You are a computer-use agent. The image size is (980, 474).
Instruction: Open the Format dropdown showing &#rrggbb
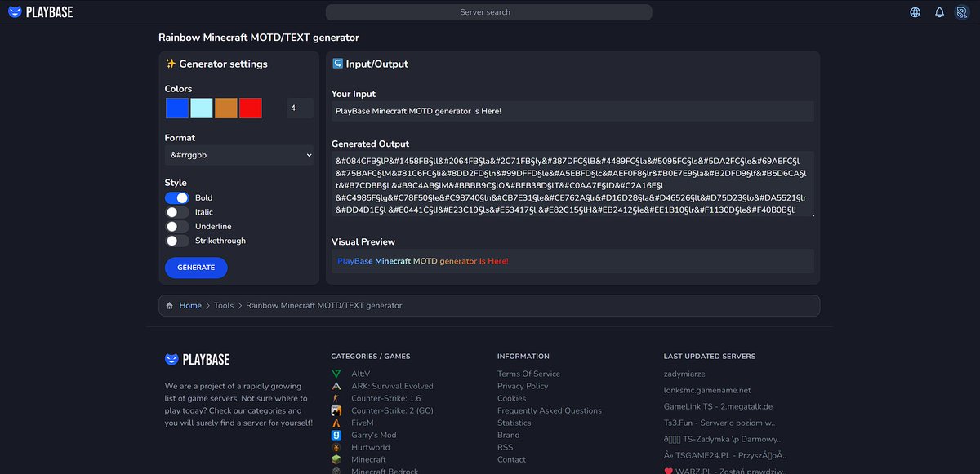point(239,154)
